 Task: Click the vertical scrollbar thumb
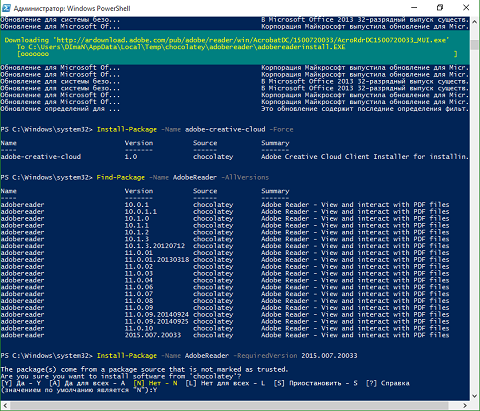coord(475,45)
